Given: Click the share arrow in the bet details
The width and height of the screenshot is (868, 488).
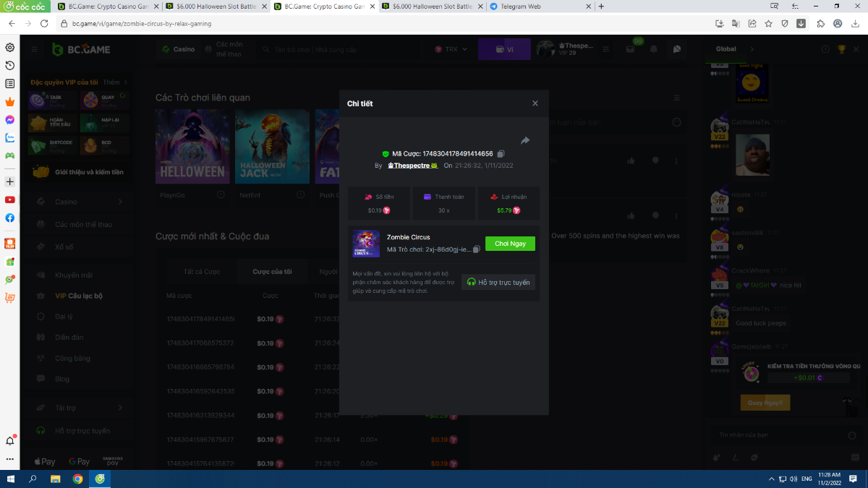Looking at the screenshot, I should click(x=525, y=140).
